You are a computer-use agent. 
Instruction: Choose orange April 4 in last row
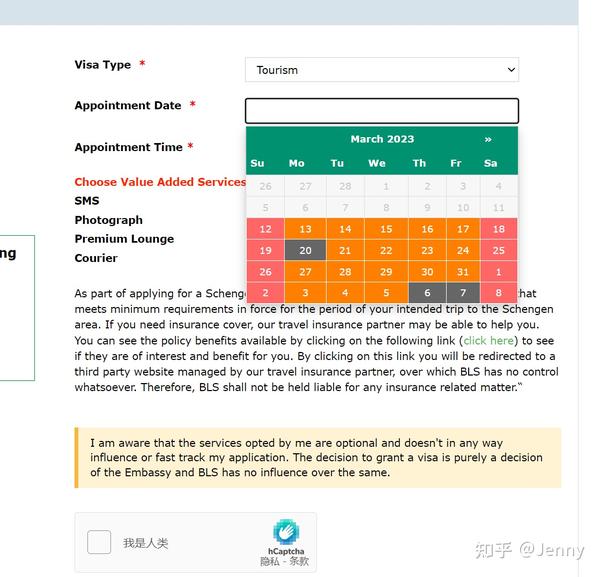click(345, 293)
